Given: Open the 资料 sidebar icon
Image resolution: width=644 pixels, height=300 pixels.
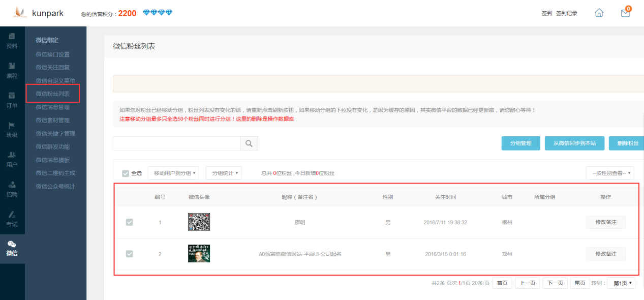Looking at the screenshot, I should (12, 41).
